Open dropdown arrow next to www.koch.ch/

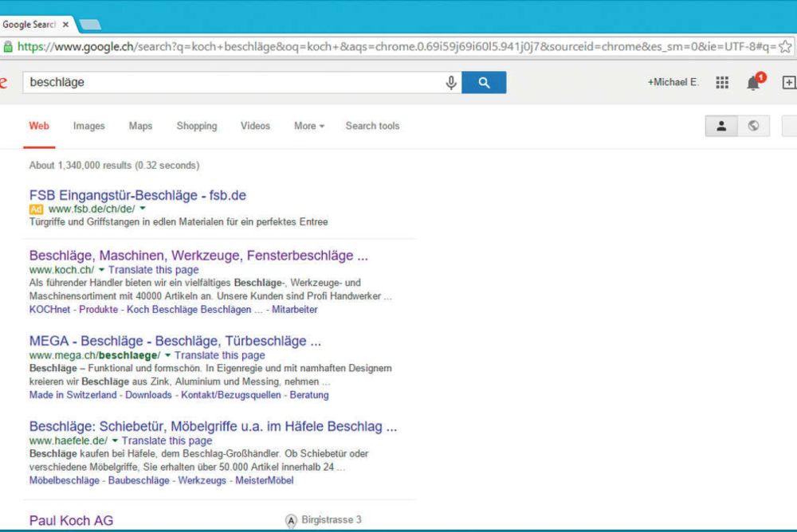tap(101, 269)
